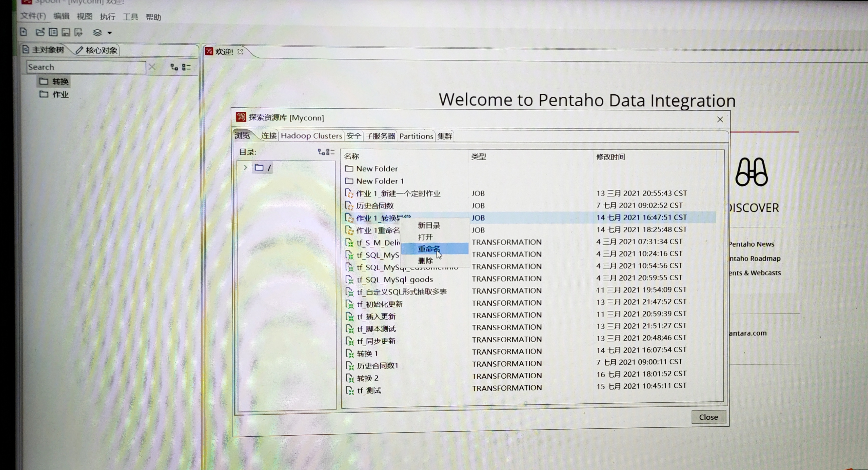The width and height of the screenshot is (868, 470).
Task: Open the Pentaho News link
Action: tap(752, 244)
